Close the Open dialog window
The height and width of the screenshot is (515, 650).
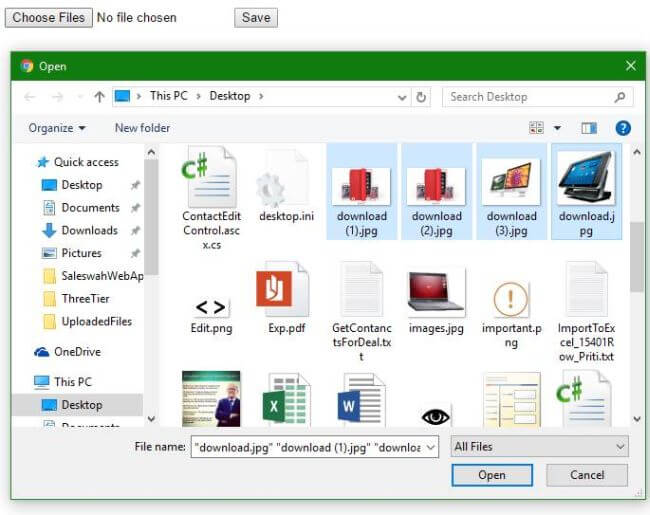(631, 66)
